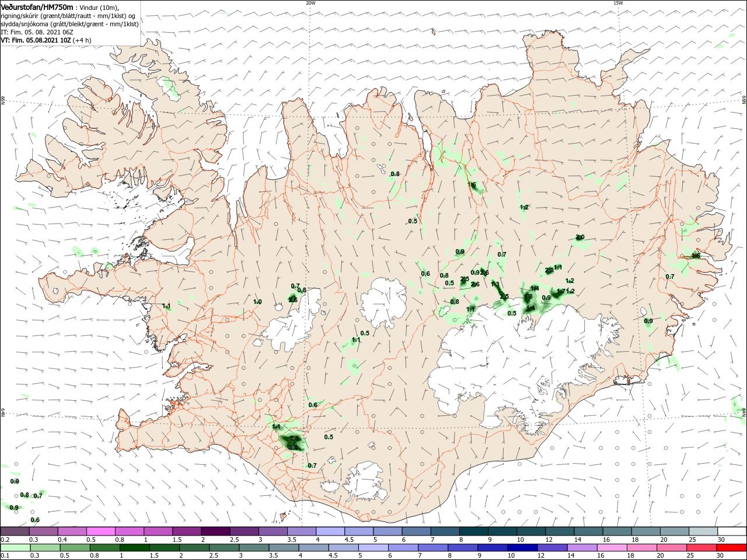Click the 'Veðurstofan/HM750m' title text
Screen dimensions: 747x560
point(37,7)
